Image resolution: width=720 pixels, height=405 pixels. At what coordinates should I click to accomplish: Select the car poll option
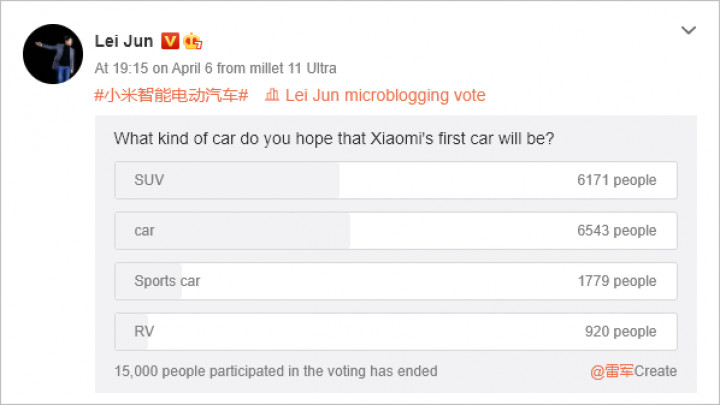pos(396,231)
